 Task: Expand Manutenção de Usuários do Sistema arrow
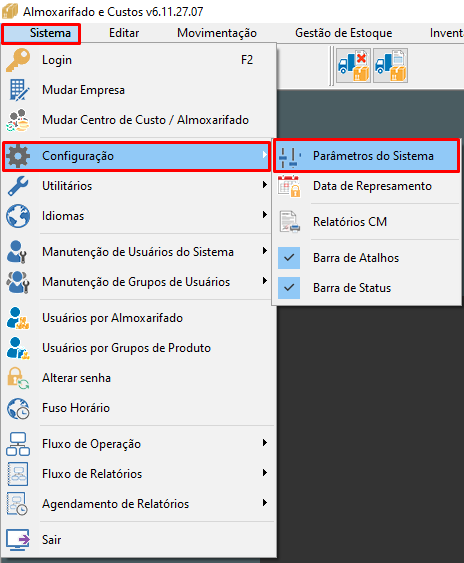(x=265, y=251)
